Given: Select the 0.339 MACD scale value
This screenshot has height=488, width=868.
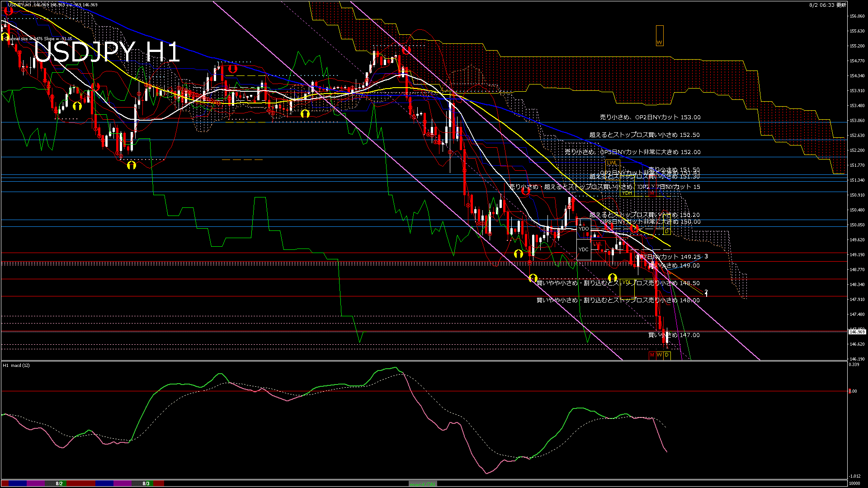Looking at the screenshot, I should [x=854, y=365].
